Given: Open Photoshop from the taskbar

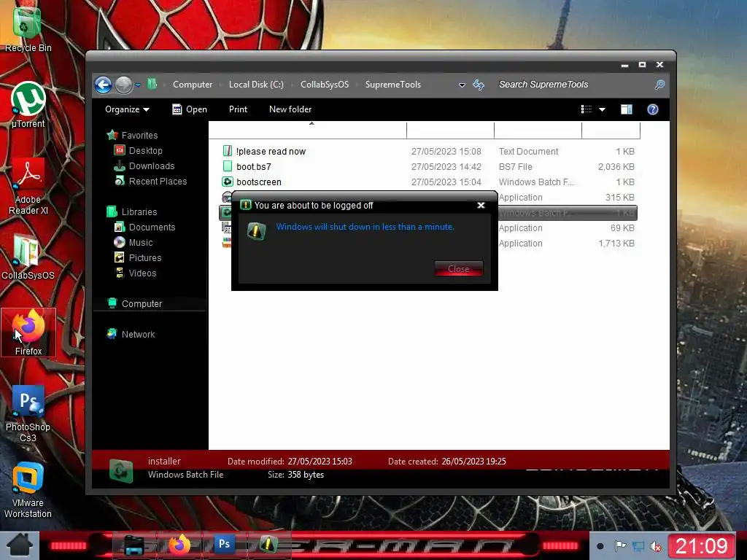Looking at the screenshot, I should coord(224,544).
